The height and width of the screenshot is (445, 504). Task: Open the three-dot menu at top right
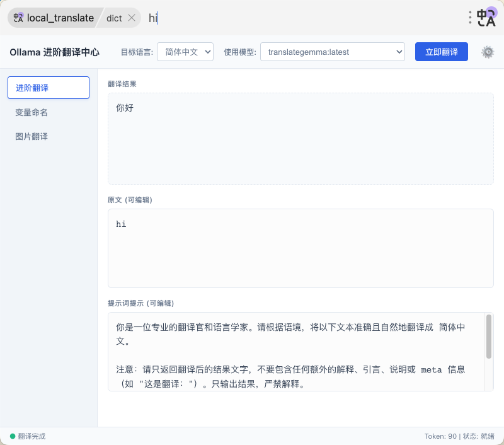pyautogui.click(x=470, y=18)
